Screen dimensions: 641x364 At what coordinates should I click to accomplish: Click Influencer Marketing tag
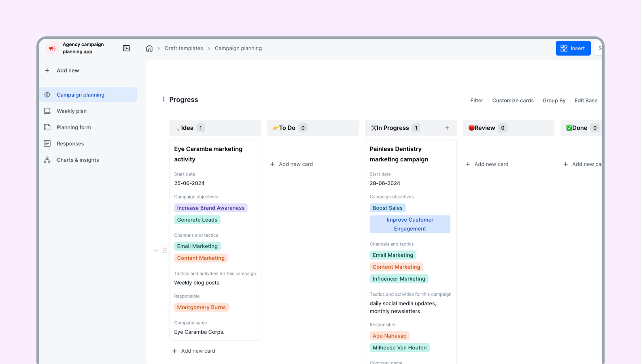point(399,279)
